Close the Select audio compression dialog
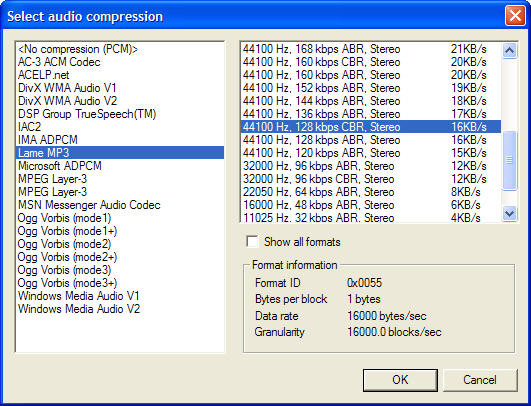The image size is (531, 406). pyautogui.click(x=515, y=16)
